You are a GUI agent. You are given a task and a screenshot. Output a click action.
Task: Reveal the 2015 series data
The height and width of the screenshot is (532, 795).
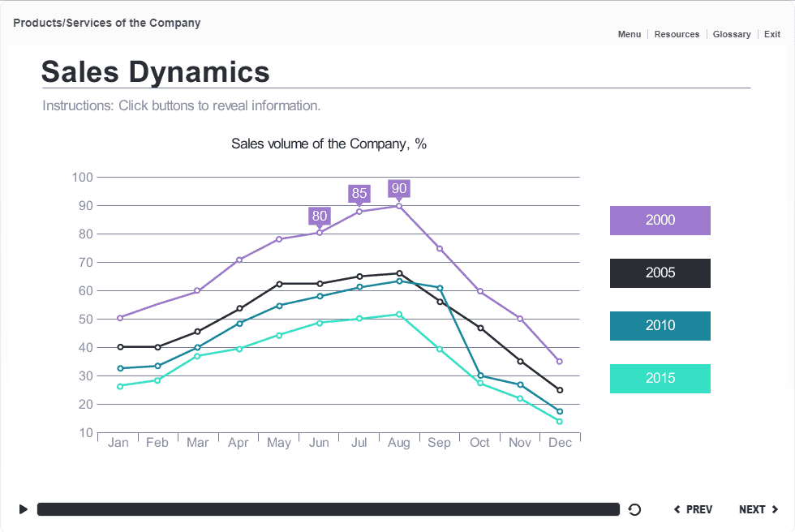660,379
